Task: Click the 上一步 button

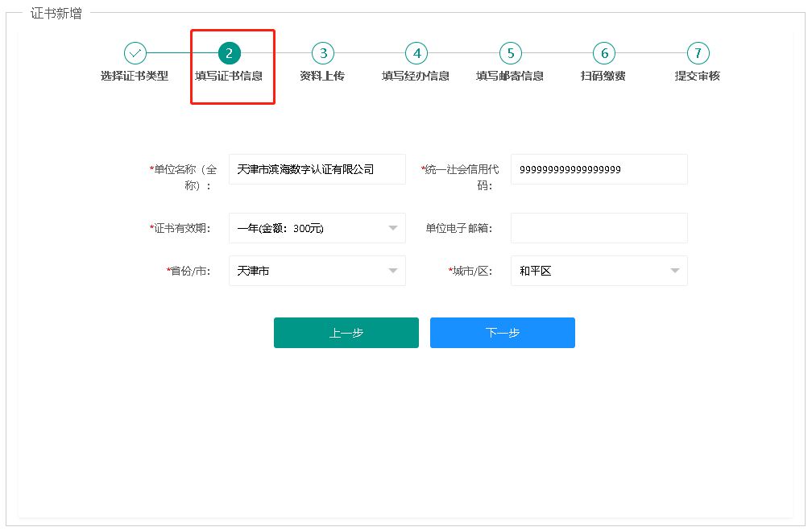Action: click(x=346, y=333)
